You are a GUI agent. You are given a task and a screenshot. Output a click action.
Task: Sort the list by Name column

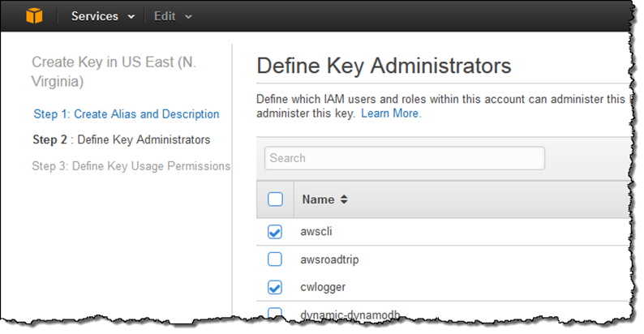[x=344, y=199]
